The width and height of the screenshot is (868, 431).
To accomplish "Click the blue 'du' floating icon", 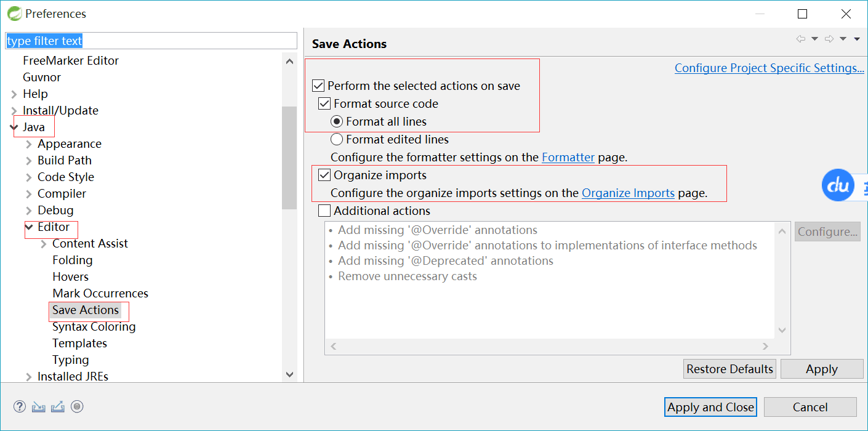I will click(838, 185).
